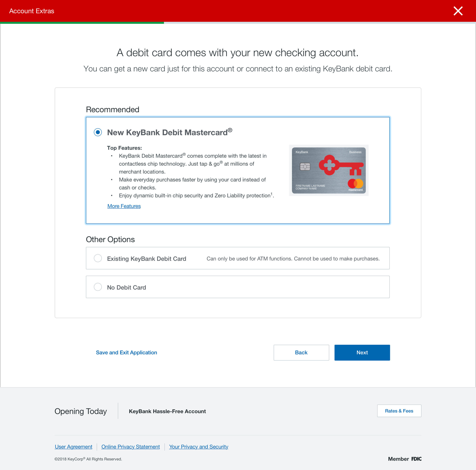This screenshot has height=470, width=476.
Task: Choose the No Debit Card radio option
Action: point(98,287)
